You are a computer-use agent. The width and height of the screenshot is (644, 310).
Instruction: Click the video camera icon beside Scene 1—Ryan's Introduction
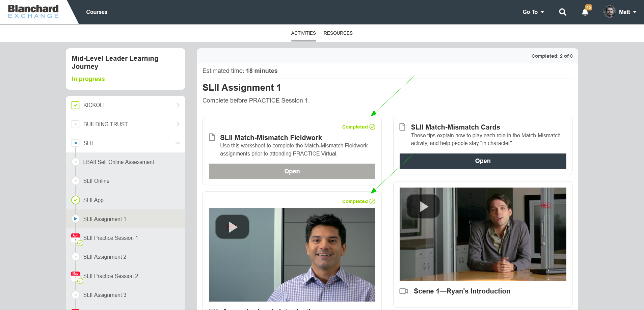coord(404,291)
